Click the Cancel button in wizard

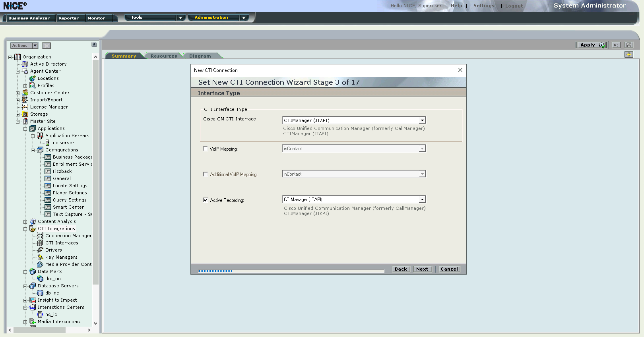[449, 269]
